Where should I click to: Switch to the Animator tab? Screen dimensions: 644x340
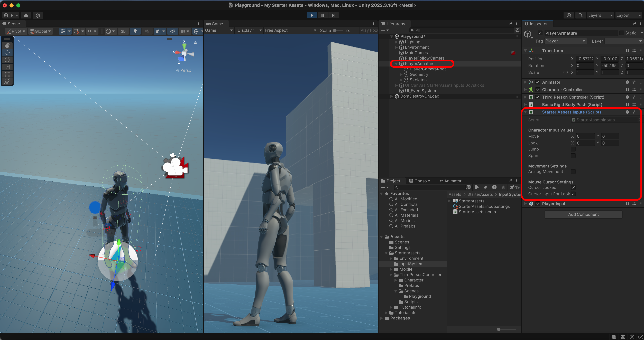450,181
